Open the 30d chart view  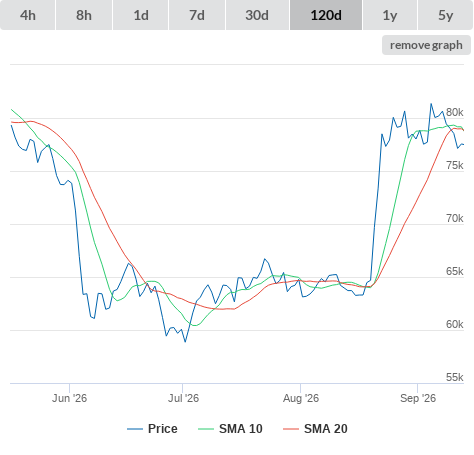click(x=257, y=15)
